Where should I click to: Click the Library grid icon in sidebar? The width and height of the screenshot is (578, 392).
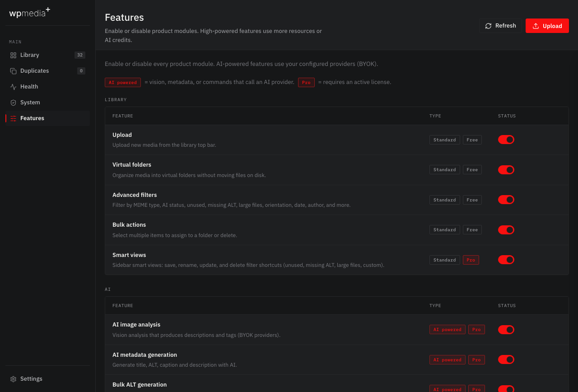13,55
